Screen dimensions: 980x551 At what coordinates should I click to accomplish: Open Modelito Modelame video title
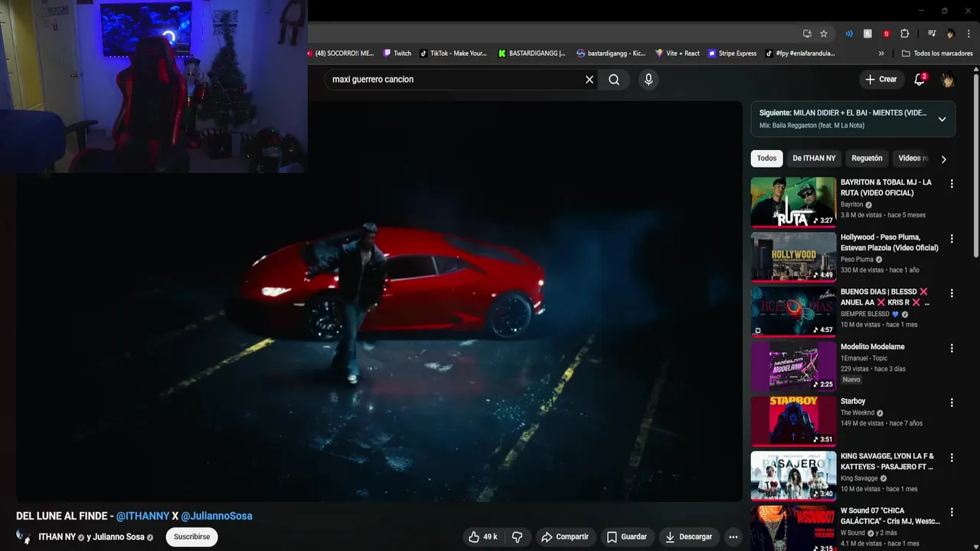(x=872, y=347)
